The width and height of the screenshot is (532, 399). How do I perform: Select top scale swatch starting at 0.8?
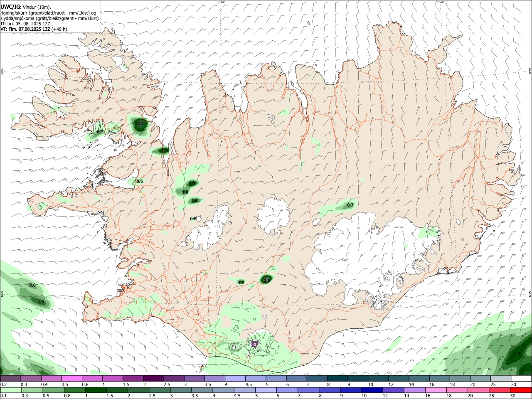pyautogui.click(x=92, y=379)
